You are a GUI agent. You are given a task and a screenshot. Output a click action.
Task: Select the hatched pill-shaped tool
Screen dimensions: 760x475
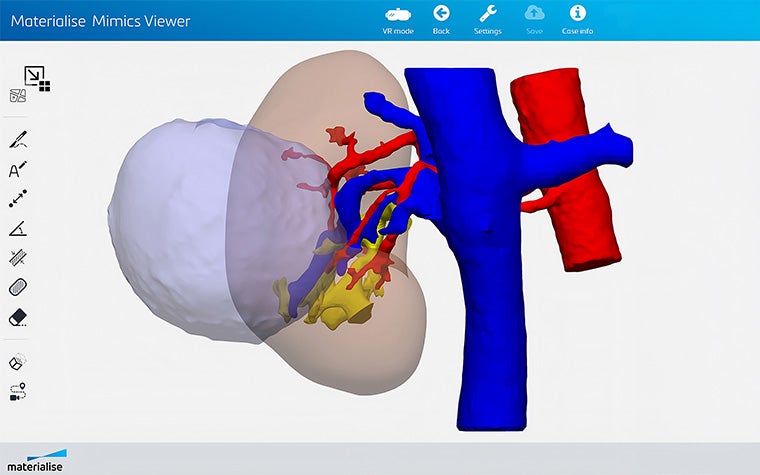[x=18, y=287]
